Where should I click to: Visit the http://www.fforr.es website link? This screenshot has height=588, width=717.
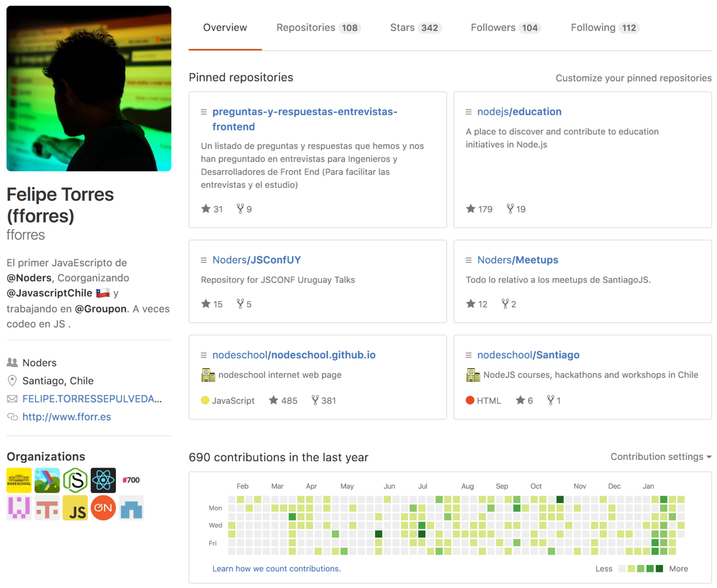click(x=67, y=417)
